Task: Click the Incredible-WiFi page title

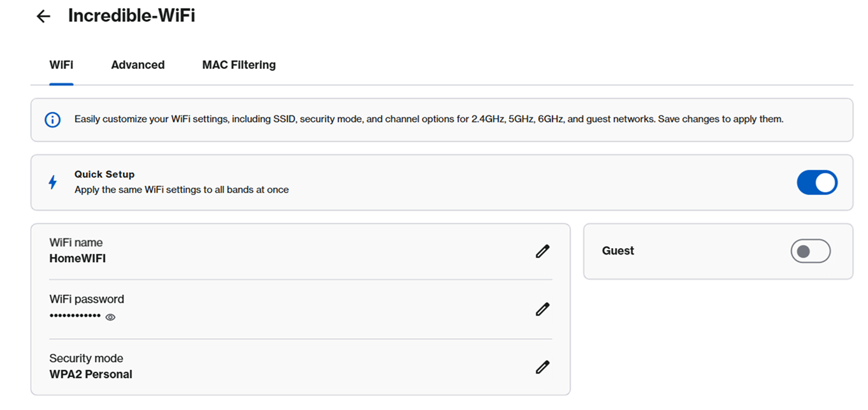Action: point(131,15)
